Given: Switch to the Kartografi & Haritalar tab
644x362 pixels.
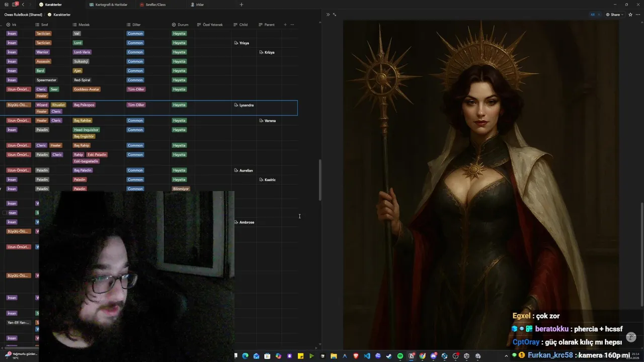Looking at the screenshot, I should tap(111, 5).
